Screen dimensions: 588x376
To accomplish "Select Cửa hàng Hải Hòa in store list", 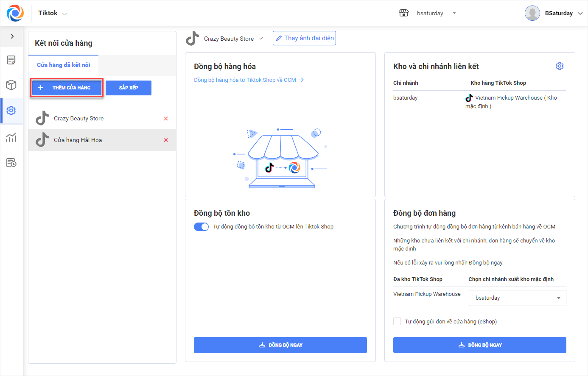I will point(78,140).
